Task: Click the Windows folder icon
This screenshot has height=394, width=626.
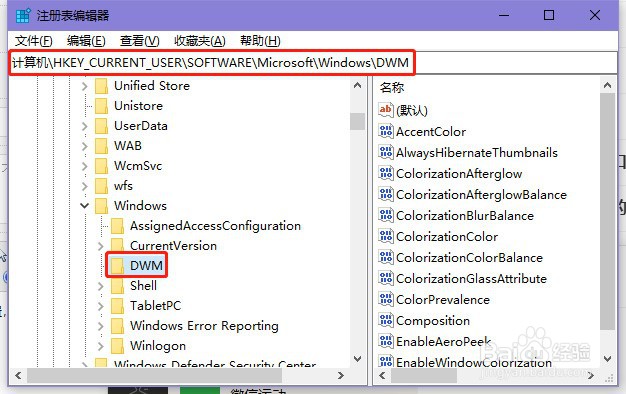Action: click(x=101, y=206)
